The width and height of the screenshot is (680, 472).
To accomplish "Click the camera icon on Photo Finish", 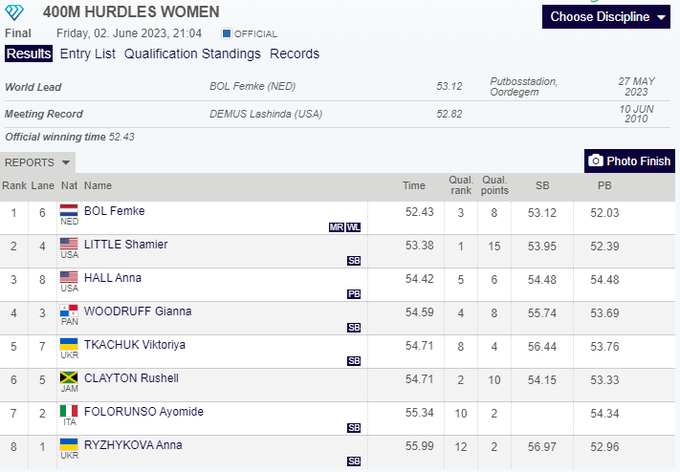I will tap(596, 161).
